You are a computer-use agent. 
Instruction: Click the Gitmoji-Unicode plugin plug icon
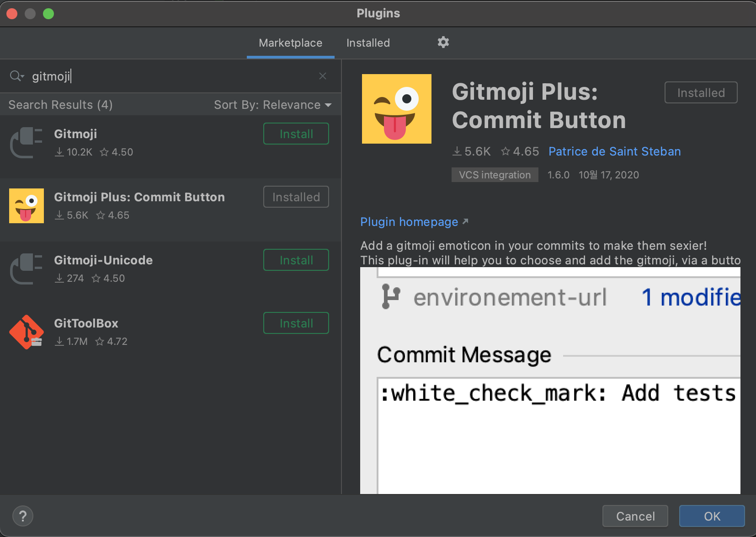27,269
